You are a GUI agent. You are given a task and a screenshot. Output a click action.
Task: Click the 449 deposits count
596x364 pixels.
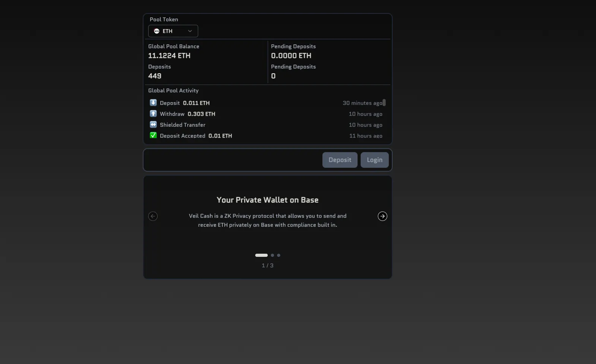tap(155, 76)
